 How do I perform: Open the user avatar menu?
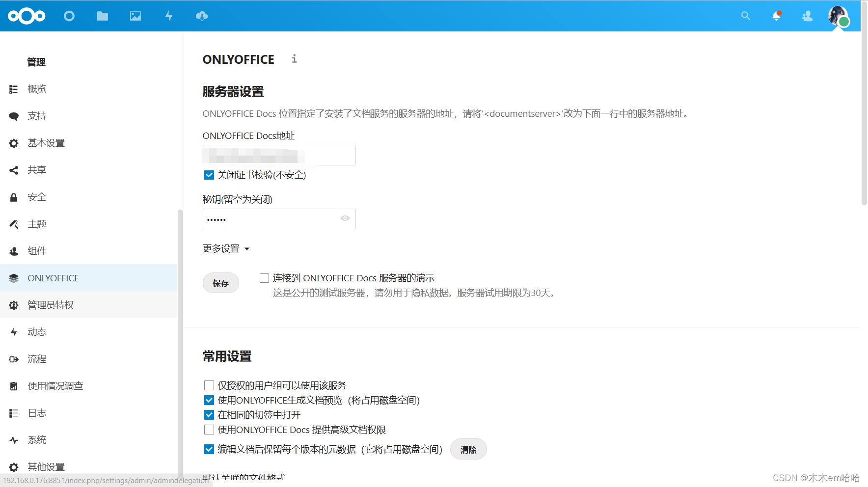click(x=838, y=16)
